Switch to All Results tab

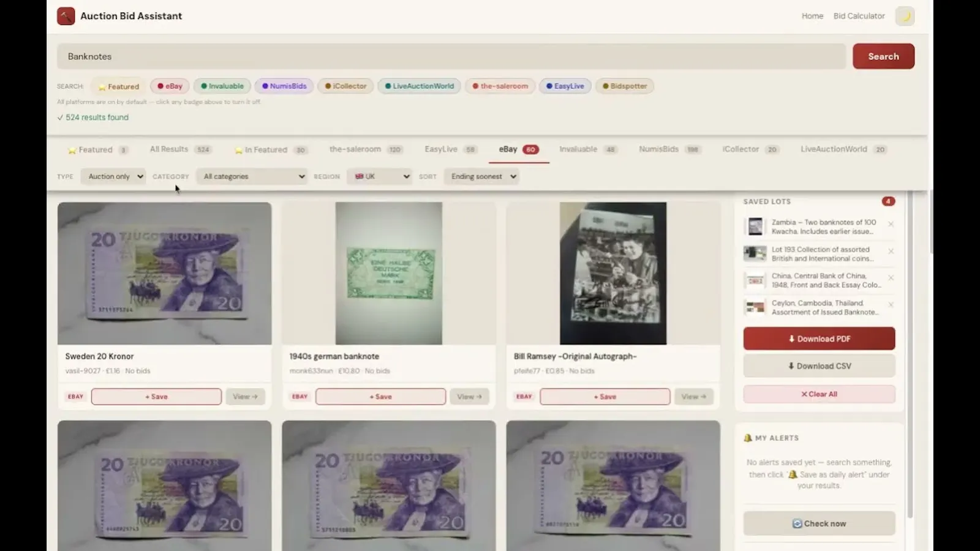point(180,149)
